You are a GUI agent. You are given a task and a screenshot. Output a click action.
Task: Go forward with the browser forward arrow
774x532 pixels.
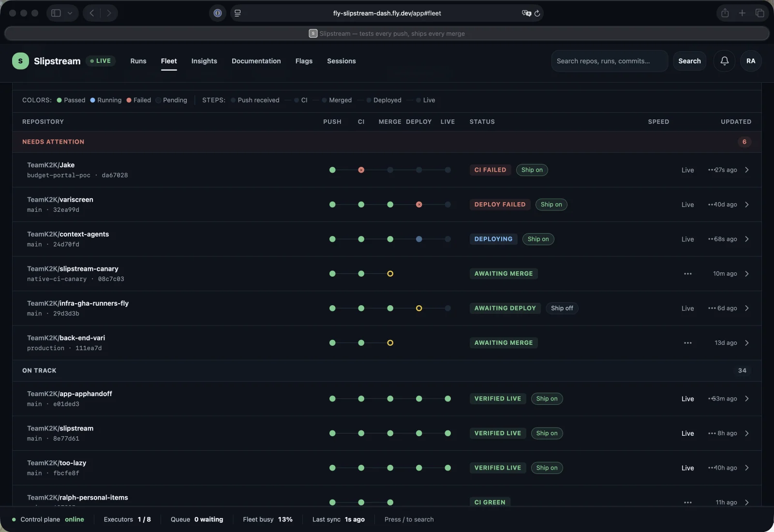pos(109,13)
